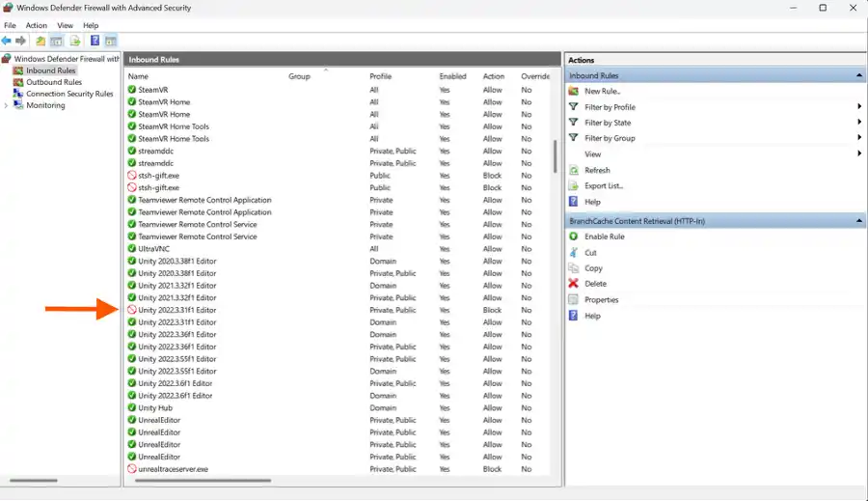Click the Properties icon in the Actions pane
Screen dimensions: 868x501
click(x=574, y=299)
